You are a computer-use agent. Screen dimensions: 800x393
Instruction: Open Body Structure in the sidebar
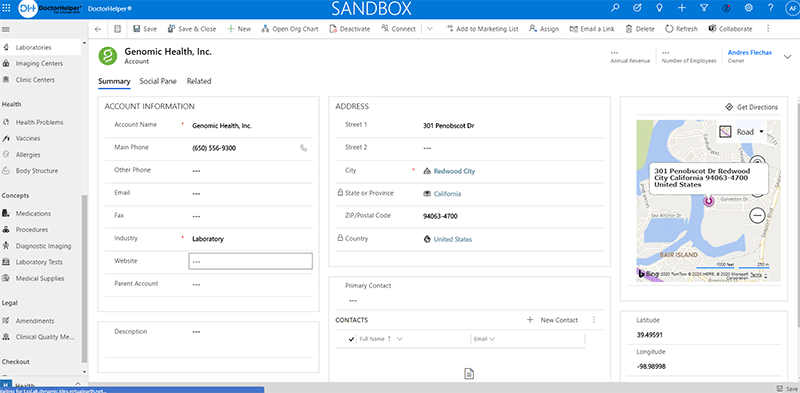click(40, 171)
